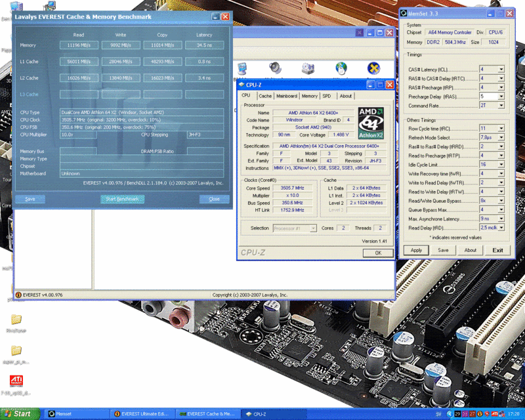Open Queue Bypass Max dropdown

click(x=501, y=209)
